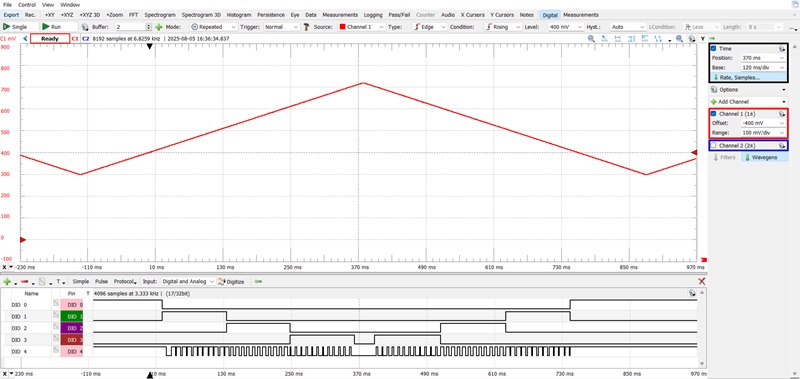Open the Spectrogram view

[x=160, y=15]
